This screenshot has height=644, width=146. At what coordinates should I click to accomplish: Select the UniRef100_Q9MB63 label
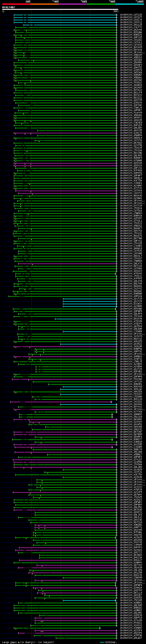[131, 356]
